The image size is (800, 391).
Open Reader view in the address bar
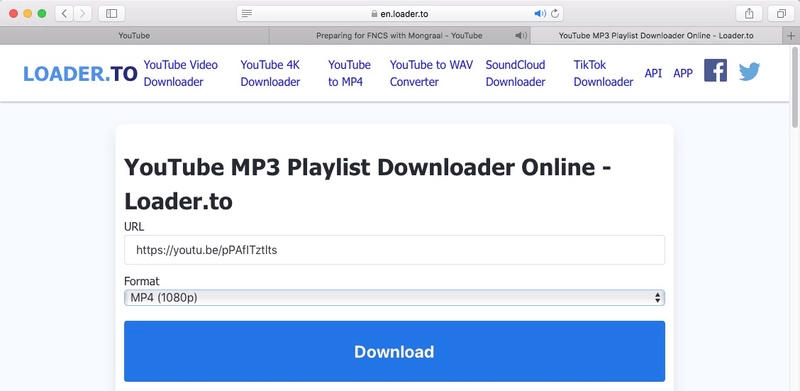point(247,14)
